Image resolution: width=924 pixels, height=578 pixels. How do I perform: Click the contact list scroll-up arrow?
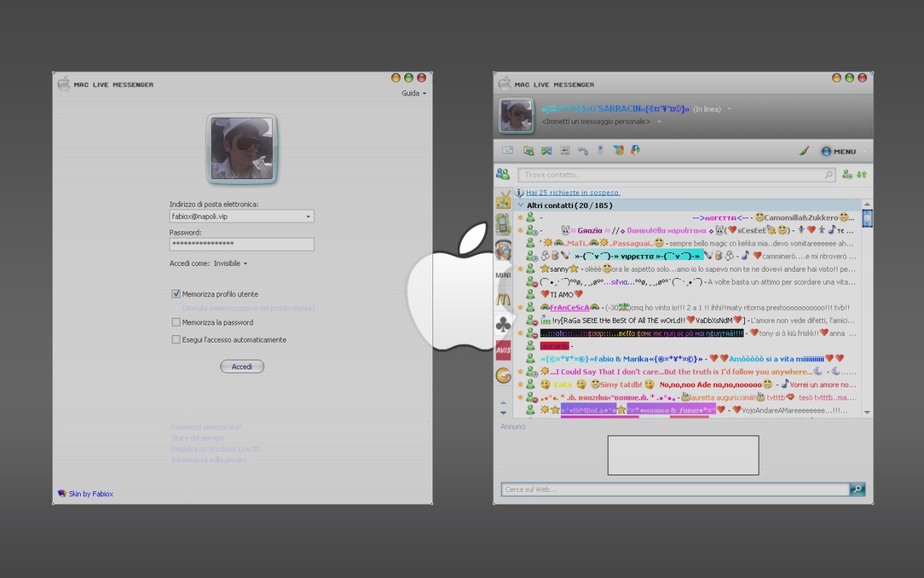click(867, 204)
